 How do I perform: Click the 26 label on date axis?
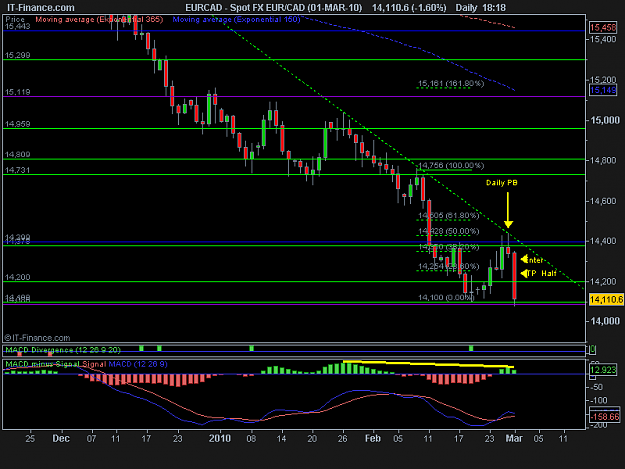342,439
